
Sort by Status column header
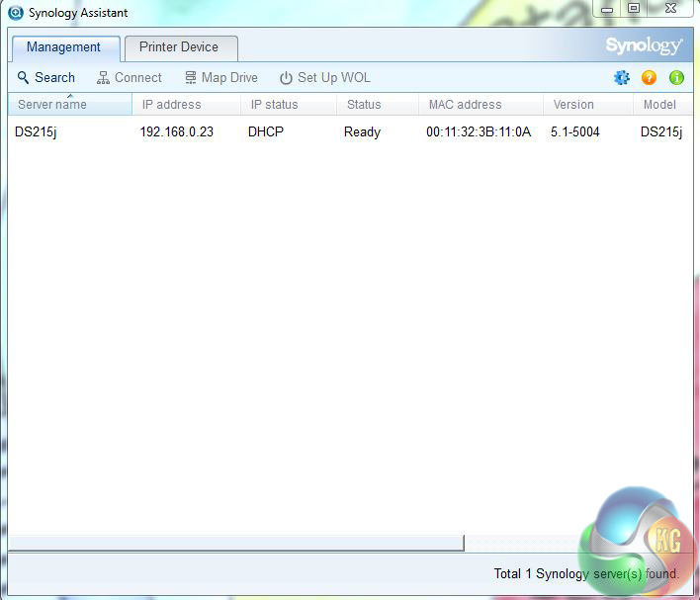[x=378, y=105]
